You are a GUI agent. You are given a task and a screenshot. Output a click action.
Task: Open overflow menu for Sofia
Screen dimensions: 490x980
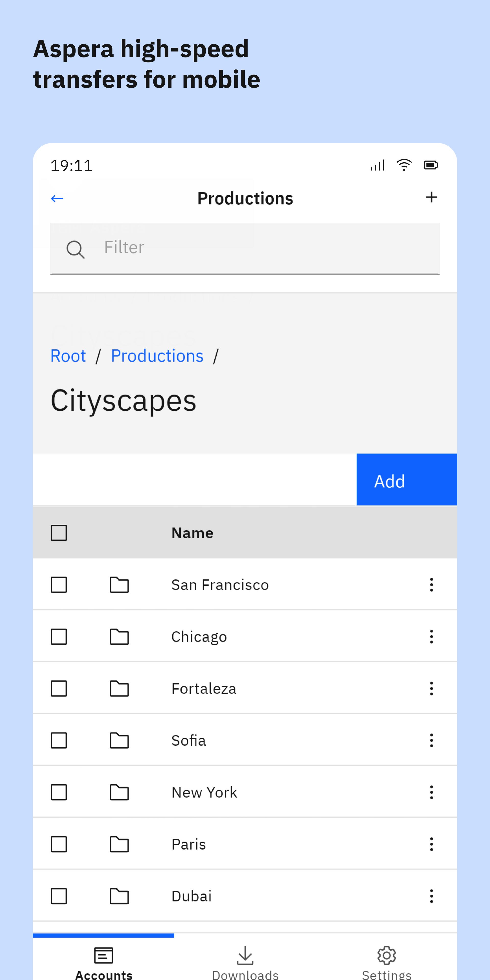pyautogui.click(x=431, y=740)
